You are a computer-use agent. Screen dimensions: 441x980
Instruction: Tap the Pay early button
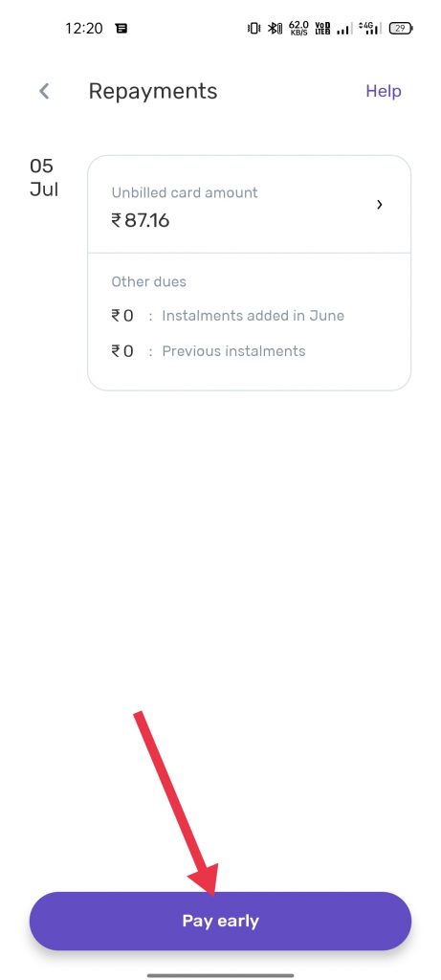(x=220, y=921)
